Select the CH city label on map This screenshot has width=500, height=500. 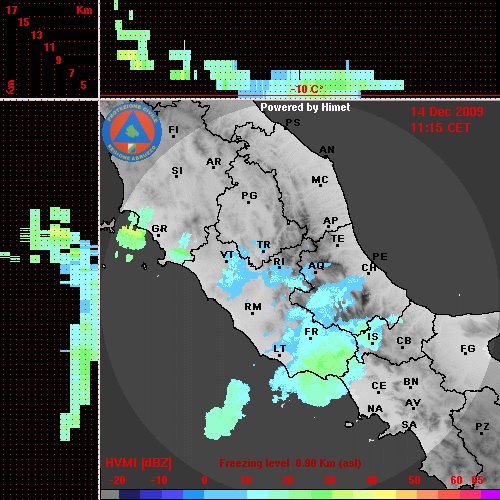coord(369,268)
